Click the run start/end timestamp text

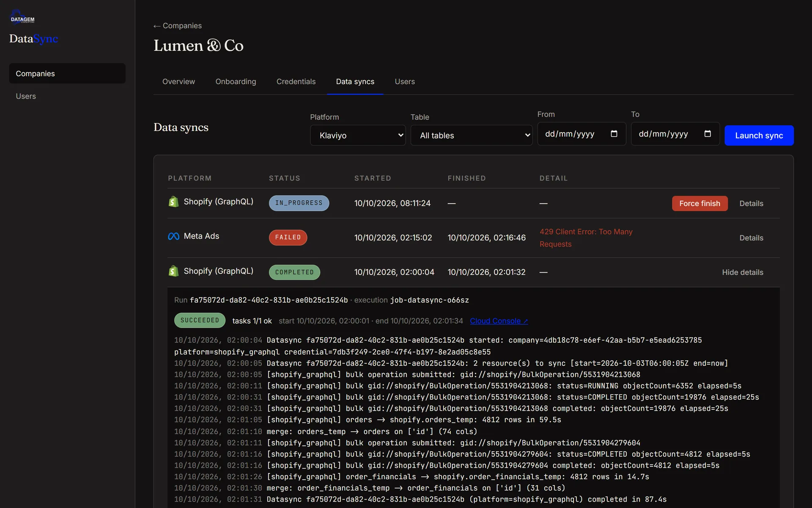point(371,321)
